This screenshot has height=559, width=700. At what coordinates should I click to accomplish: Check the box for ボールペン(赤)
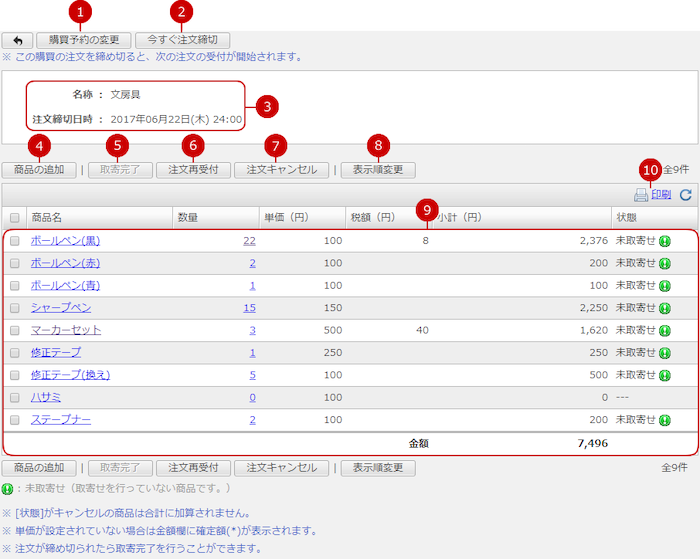[x=15, y=263]
